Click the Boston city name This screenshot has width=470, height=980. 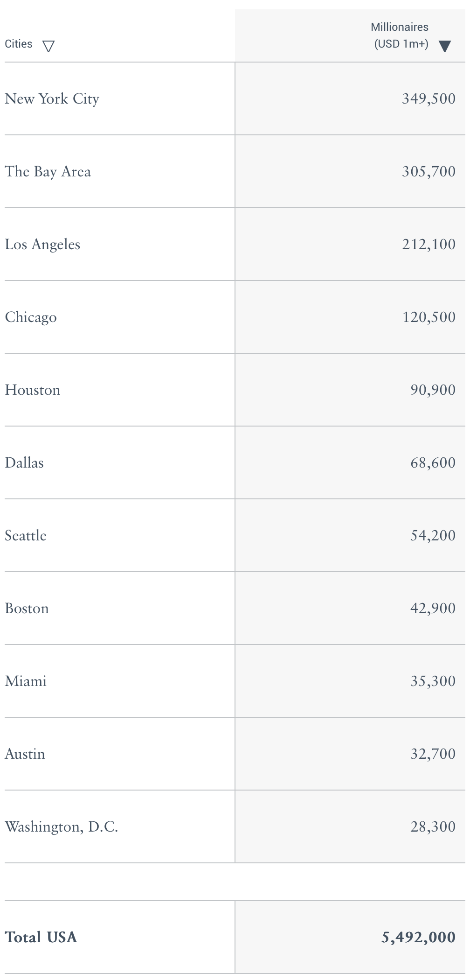click(27, 609)
